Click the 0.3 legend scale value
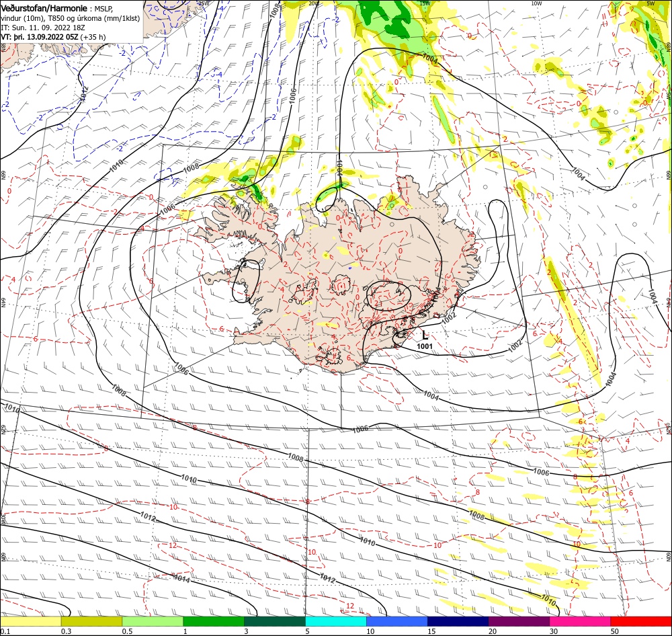The height and width of the screenshot is (636, 672). coord(66,631)
